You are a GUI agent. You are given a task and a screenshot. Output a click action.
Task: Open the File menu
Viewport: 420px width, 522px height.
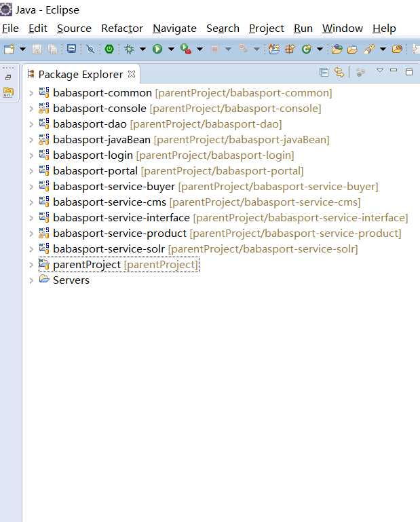pyautogui.click(x=10, y=29)
